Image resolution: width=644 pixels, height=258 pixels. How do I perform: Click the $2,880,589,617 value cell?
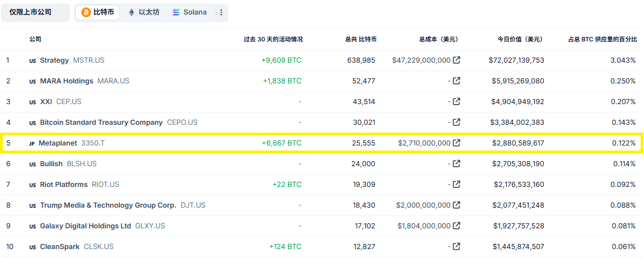tap(518, 143)
